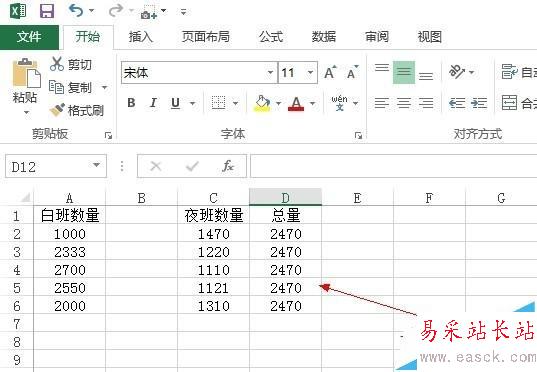Click the Format Painter (格式刷) brush
Viewport: 537px width, 372px height.
tap(57, 110)
